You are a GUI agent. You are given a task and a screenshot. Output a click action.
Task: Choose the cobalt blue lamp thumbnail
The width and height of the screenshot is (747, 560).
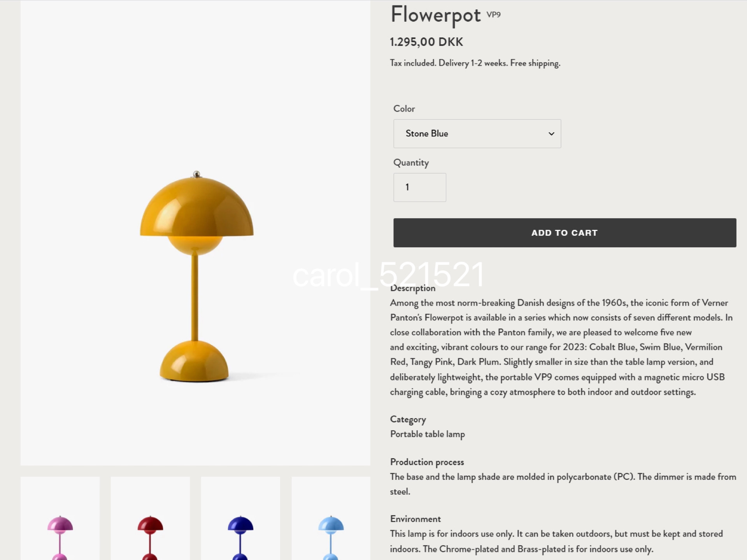tap(240, 519)
